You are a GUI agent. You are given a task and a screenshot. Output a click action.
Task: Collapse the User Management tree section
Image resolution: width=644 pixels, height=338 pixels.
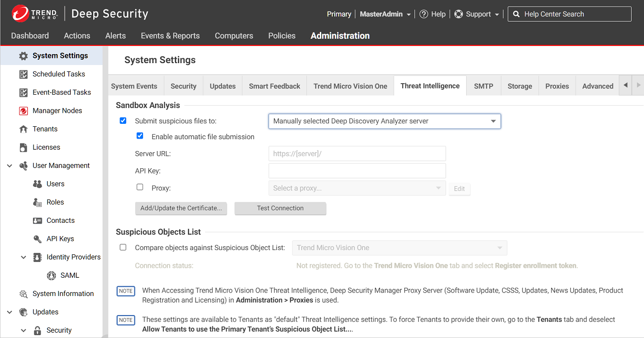point(10,166)
